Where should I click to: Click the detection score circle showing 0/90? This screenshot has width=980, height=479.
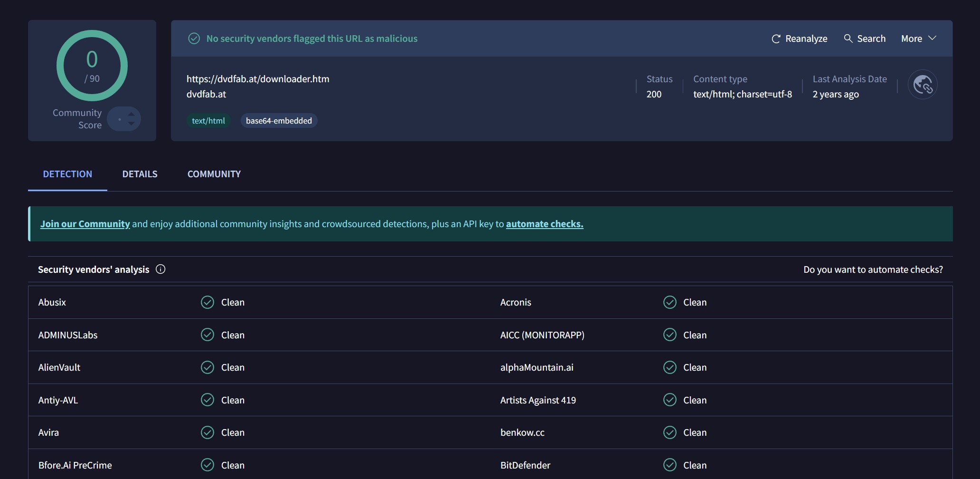(x=92, y=66)
